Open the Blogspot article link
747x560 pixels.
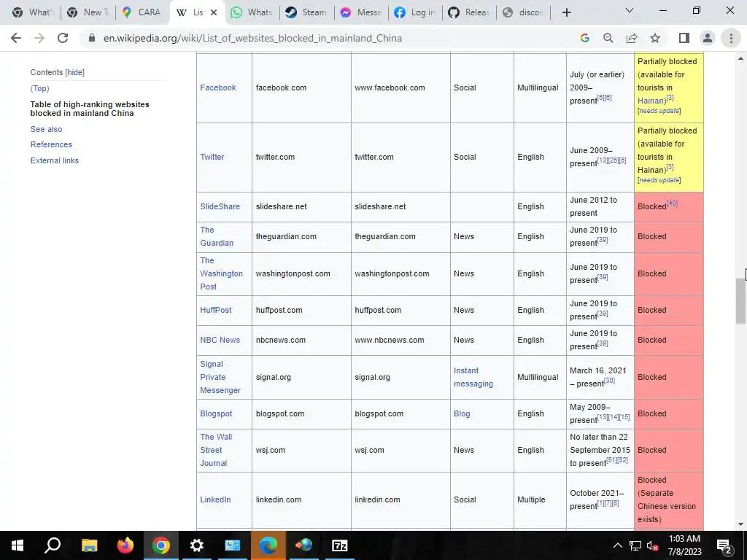click(x=216, y=414)
